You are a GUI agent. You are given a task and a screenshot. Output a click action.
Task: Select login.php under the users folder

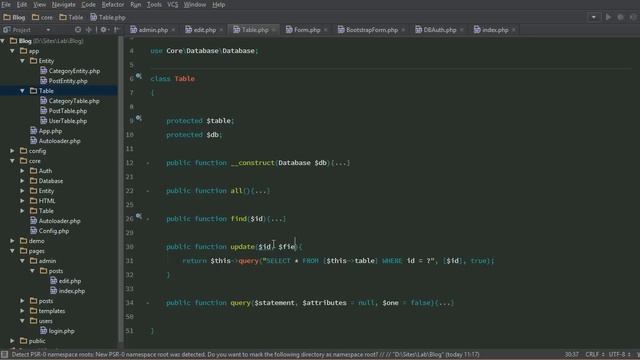click(x=58, y=331)
